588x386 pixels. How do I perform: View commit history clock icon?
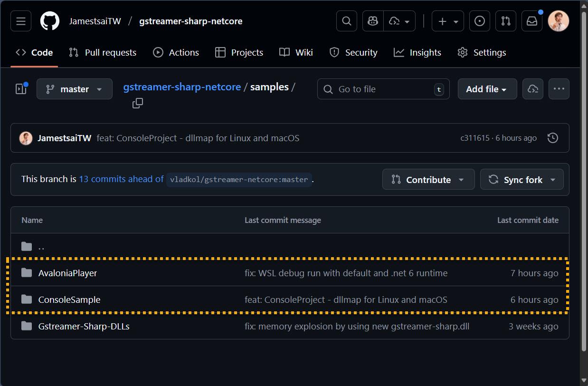tap(553, 138)
